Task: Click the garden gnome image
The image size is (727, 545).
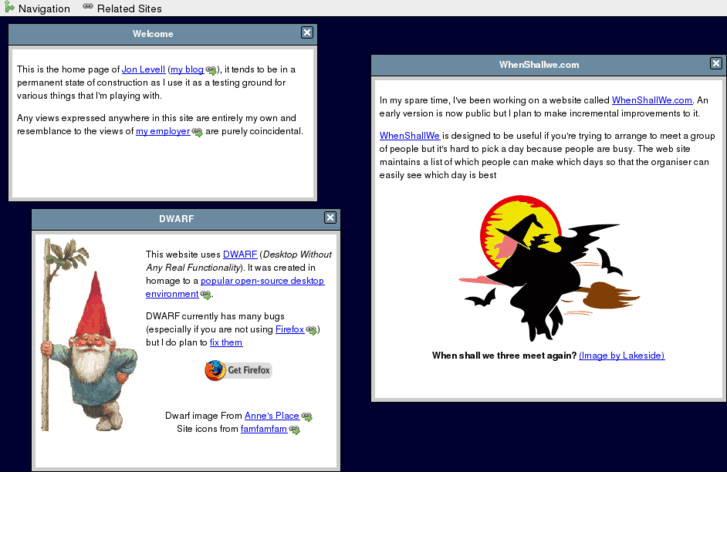Action: (88, 335)
